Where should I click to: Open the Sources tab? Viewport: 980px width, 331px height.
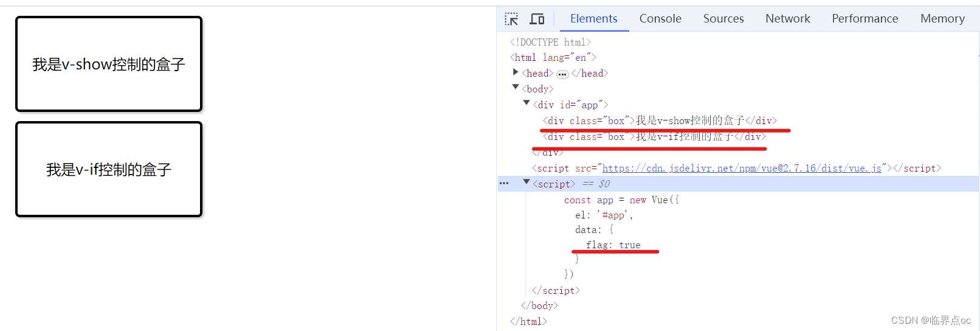(x=723, y=19)
